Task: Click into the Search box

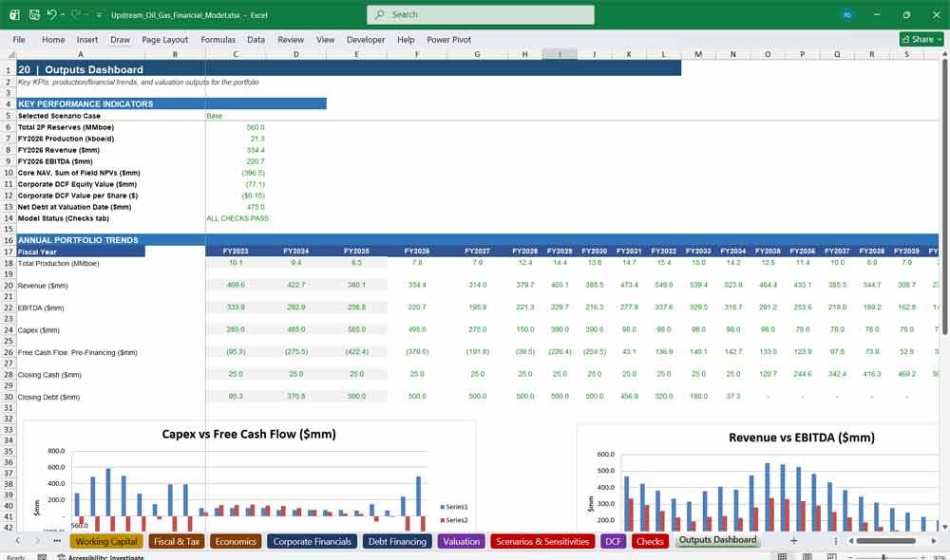Action: click(481, 14)
